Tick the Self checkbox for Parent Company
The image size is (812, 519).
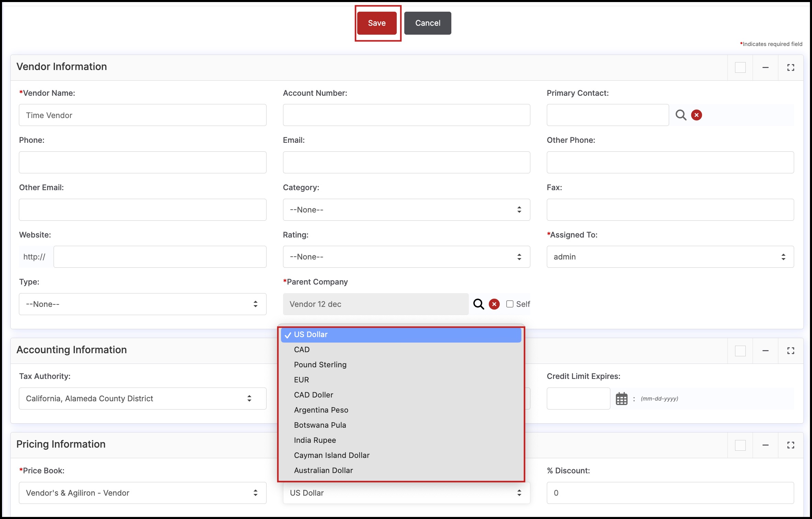coord(510,304)
